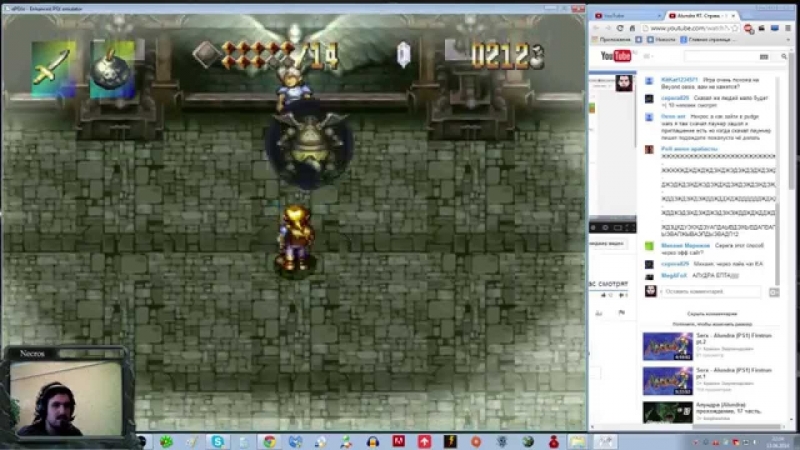
Task: Click the red extension icon beside address bar
Action: coord(748,29)
